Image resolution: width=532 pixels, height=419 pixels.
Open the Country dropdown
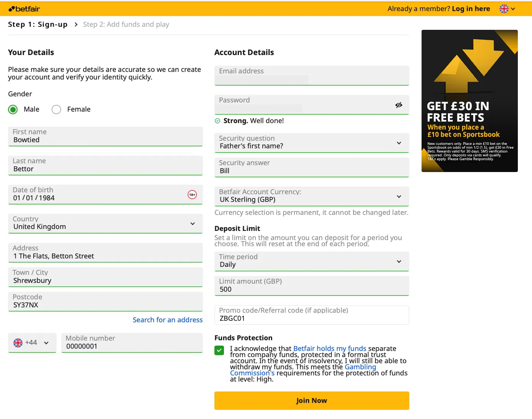(x=105, y=223)
